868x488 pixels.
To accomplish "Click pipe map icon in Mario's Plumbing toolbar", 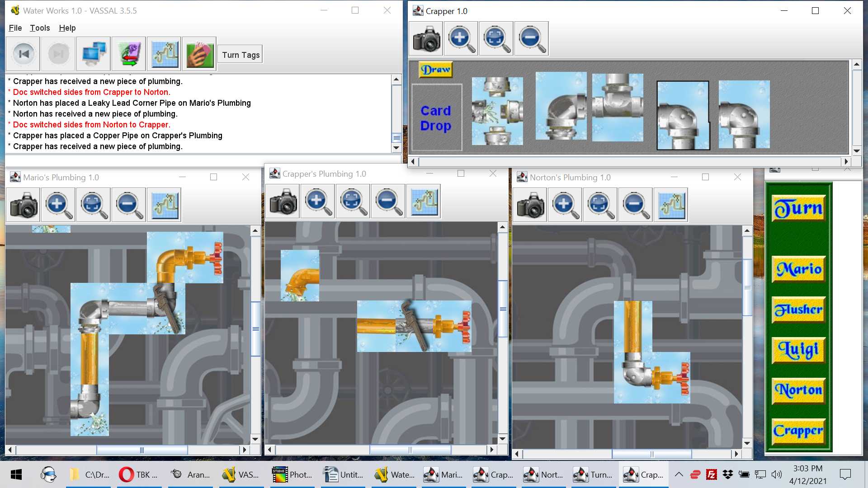I will (165, 205).
